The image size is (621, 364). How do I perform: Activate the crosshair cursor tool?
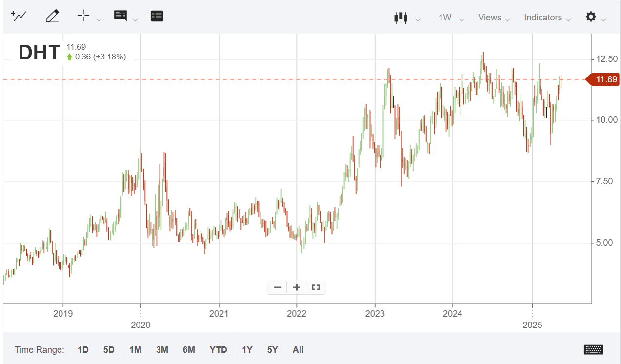click(x=83, y=16)
